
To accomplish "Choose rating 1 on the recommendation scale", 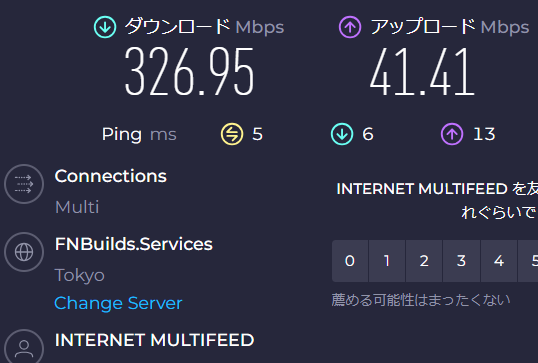I will [x=387, y=261].
